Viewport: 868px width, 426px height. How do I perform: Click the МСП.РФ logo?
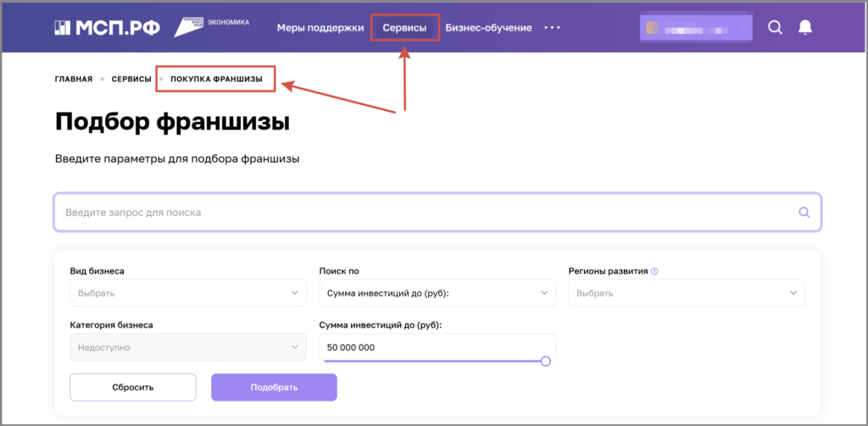click(x=107, y=27)
